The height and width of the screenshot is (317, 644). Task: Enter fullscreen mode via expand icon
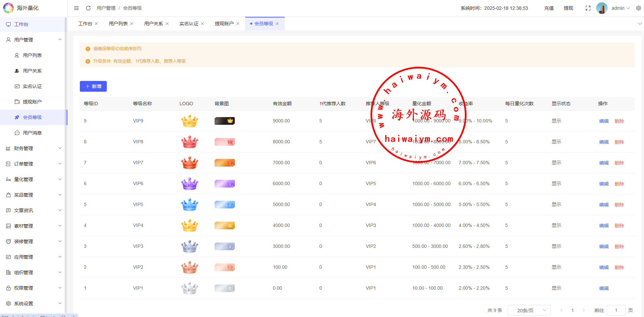point(588,8)
